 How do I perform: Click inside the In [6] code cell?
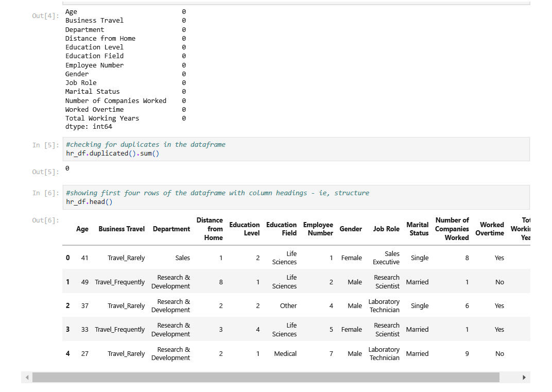tap(296, 197)
